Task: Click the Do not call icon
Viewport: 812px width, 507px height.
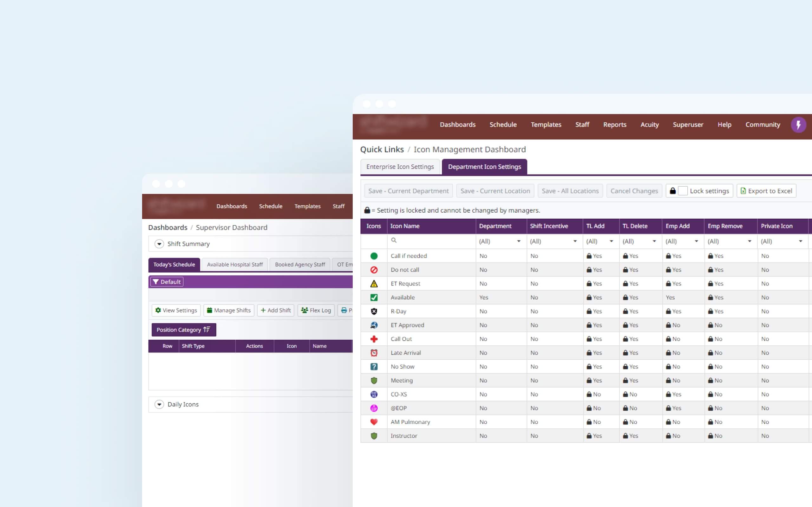Action: [x=373, y=269]
